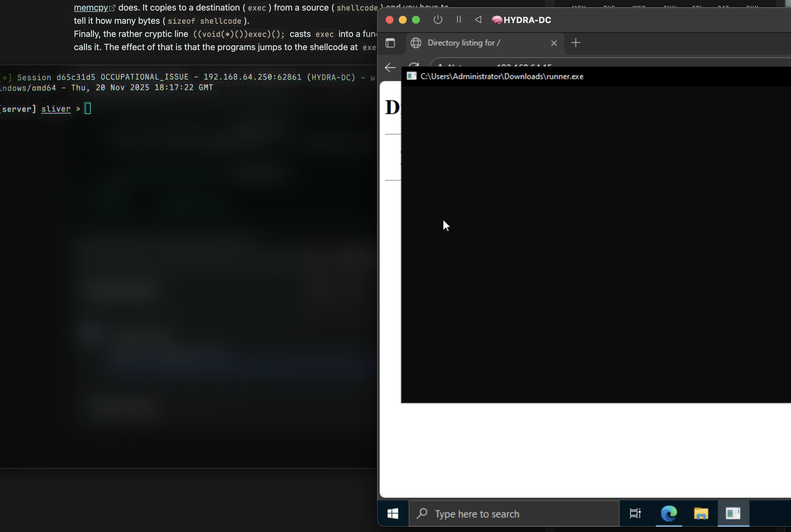Open File Explorer from the taskbar
Viewport: 791px width, 532px height.
[x=701, y=514]
